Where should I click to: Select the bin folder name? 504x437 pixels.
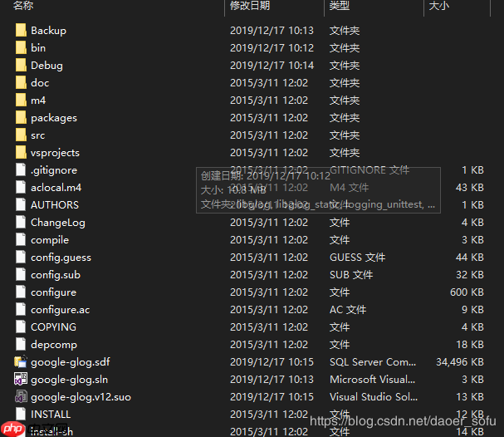[x=38, y=48]
